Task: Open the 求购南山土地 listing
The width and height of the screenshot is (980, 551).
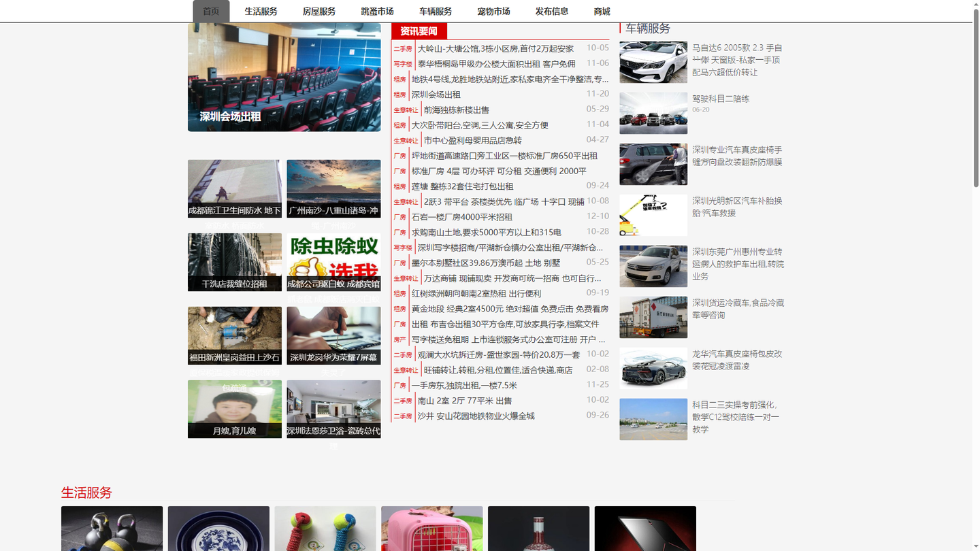Action: (486, 232)
